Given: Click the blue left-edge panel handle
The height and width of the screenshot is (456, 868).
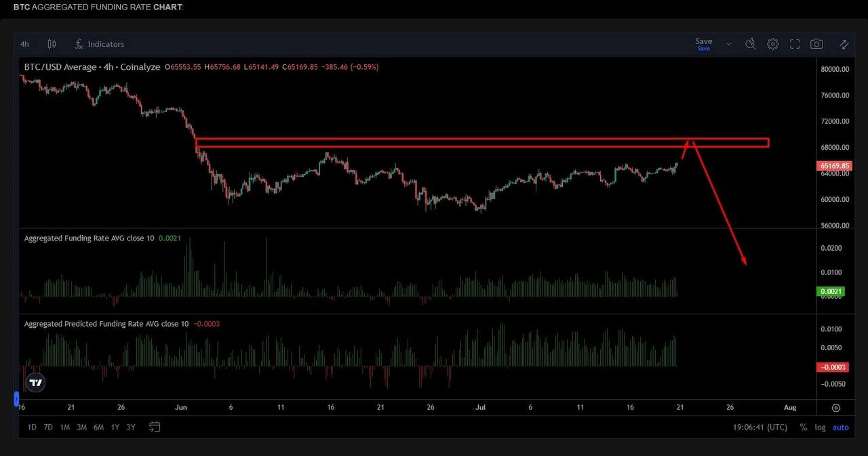Looking at the screenshot, I should click(x=16, y=398).
